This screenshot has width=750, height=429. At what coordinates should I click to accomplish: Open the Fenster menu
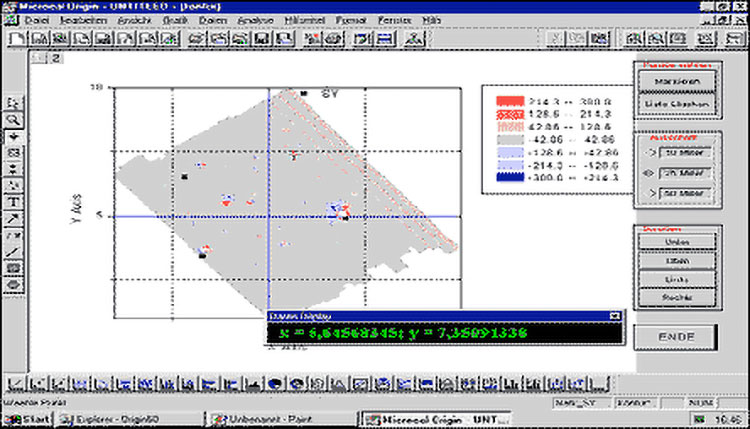click(x=395, y=20)
